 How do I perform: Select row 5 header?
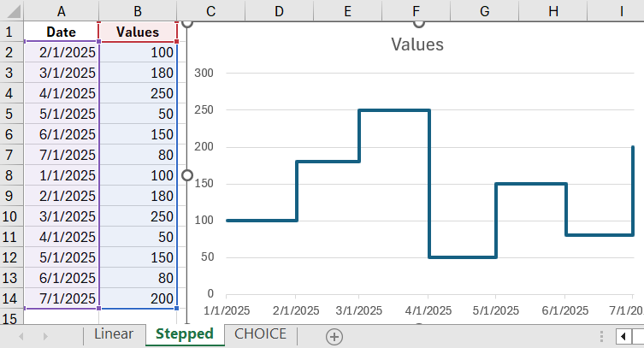click(11, 114)
